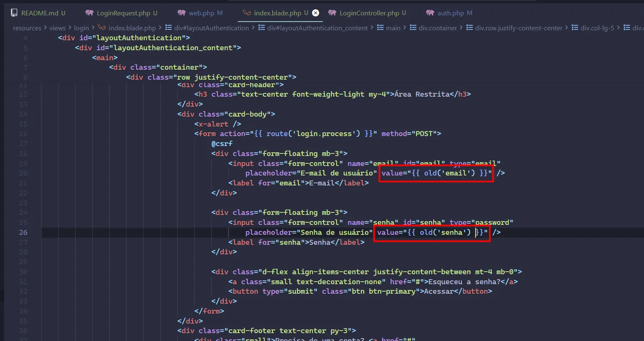Click the Blade icon on index.blade.php tab
This screenshot has width=644, height=341.
(x=247, y=13)
